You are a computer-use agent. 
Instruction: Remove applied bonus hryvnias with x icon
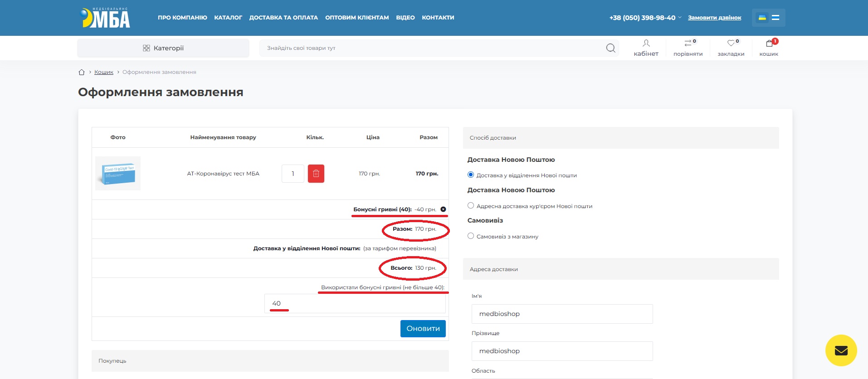pos(443,209)
